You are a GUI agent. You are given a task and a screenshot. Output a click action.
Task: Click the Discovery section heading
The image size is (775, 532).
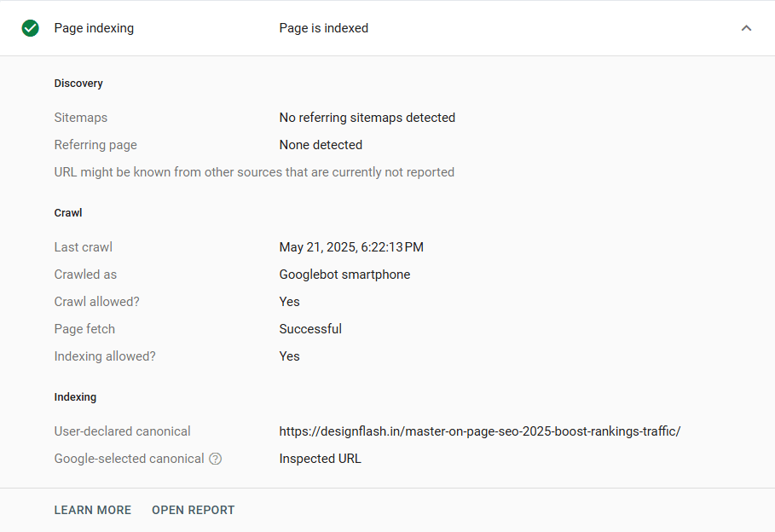(x=78, y=84)
